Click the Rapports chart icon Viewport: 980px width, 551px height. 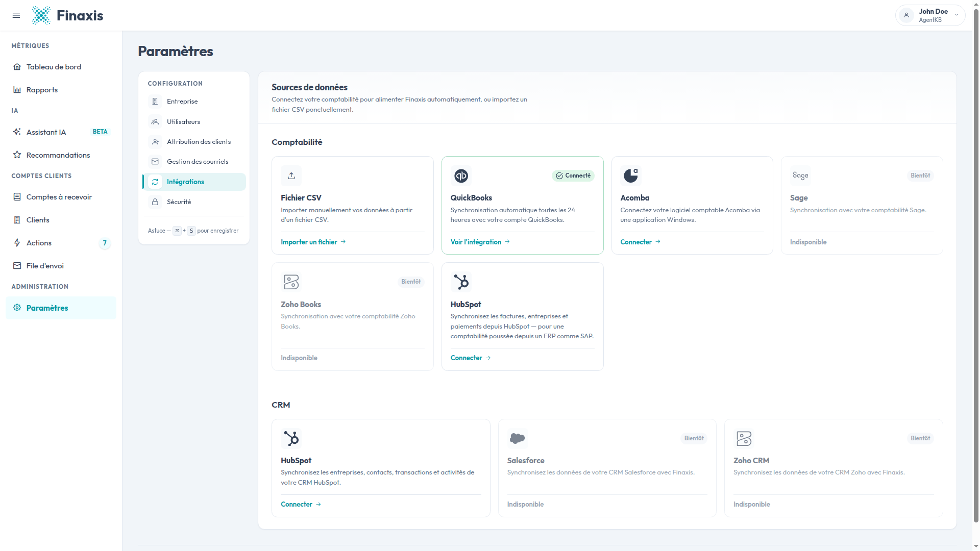tap(17, 90)
